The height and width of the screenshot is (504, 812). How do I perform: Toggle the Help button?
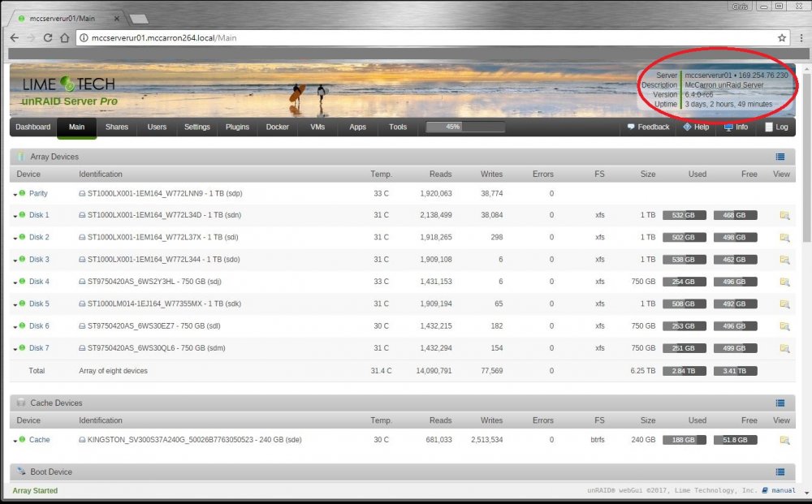(696, 127)
